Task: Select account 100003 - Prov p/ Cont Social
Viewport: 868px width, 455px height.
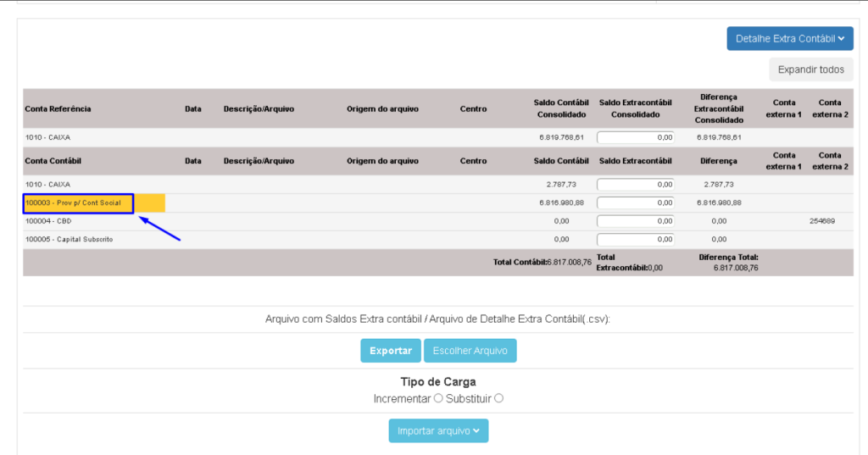Action: (x=77, y=203)
